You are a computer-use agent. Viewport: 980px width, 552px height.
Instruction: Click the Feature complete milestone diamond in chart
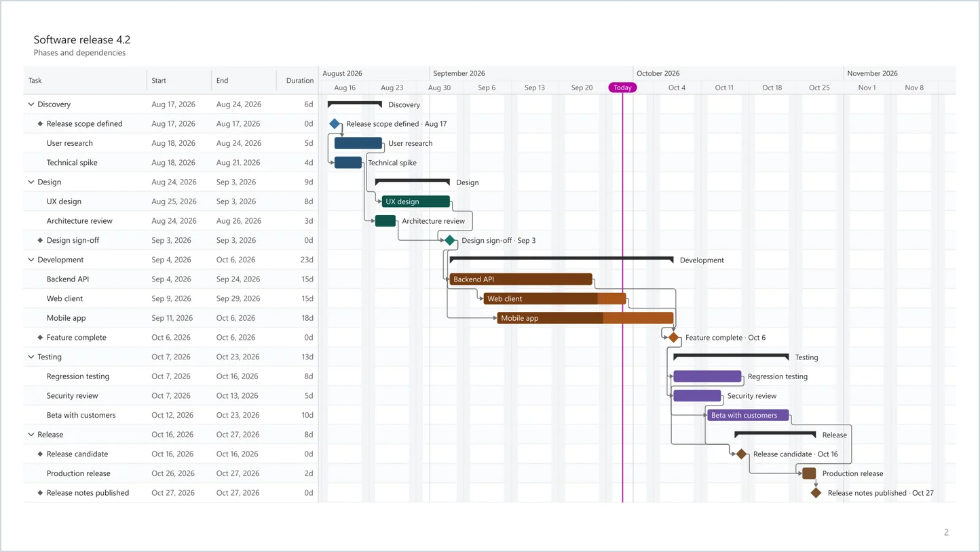point(673,338)
